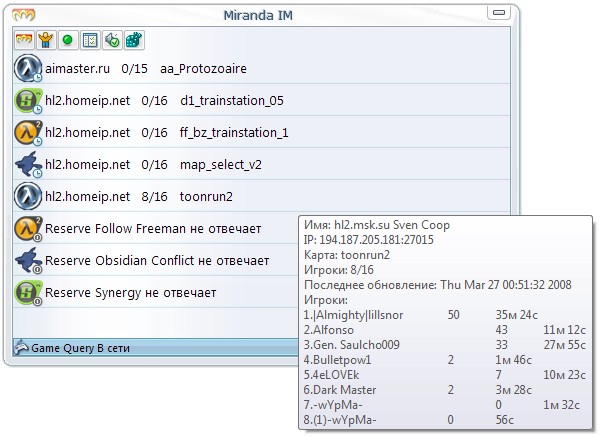Click the Miranda logo in the title bar

point(23,15)
